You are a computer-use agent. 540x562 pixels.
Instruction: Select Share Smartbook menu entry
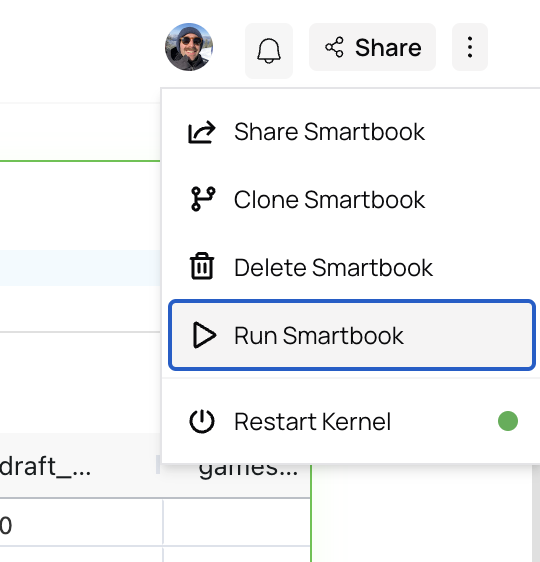(352, 132)
